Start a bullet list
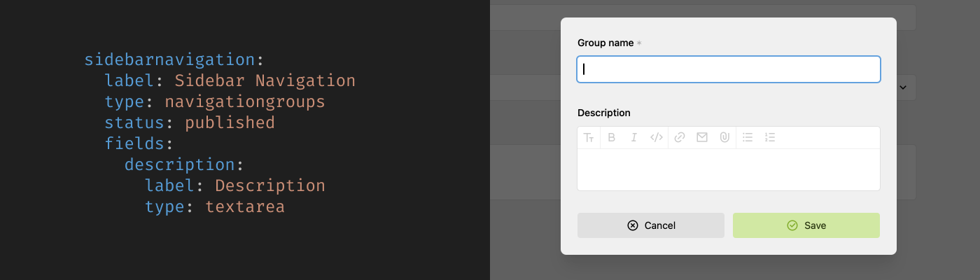The height and width of the screenshot is (280, 980). (748, 138)
